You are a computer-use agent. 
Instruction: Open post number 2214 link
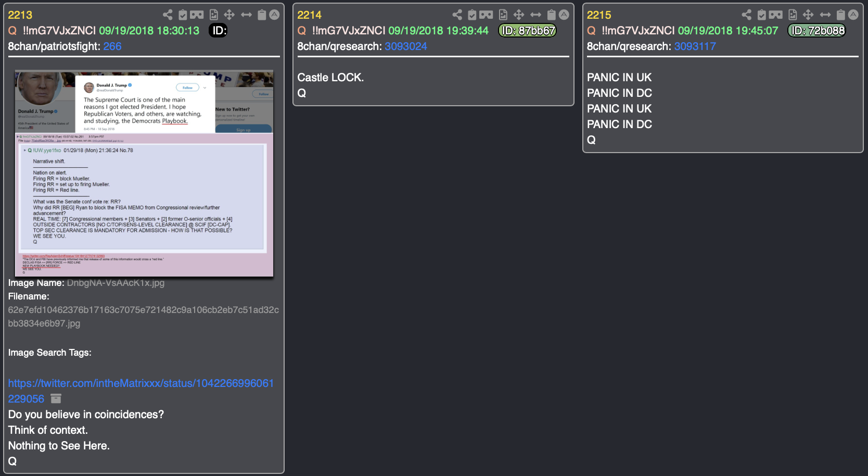click(309, 15)
